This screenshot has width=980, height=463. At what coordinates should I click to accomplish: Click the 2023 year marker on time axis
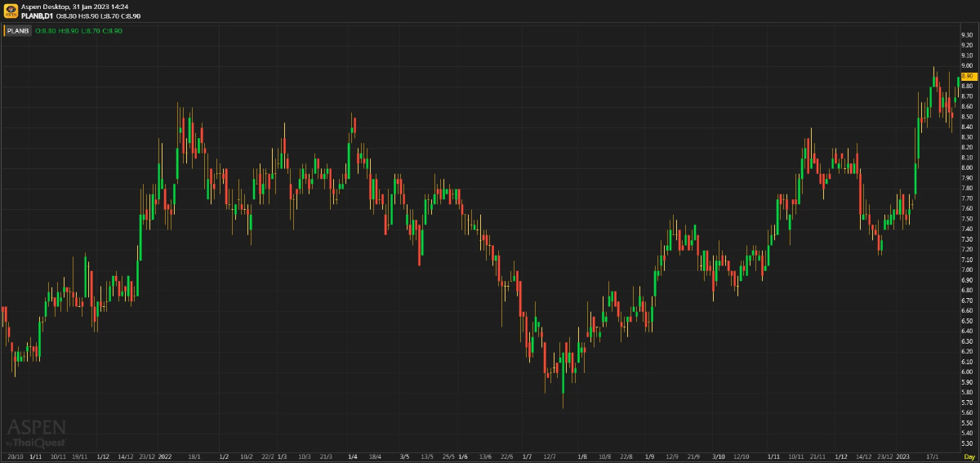pyautogui.click(x=903, y=456)
